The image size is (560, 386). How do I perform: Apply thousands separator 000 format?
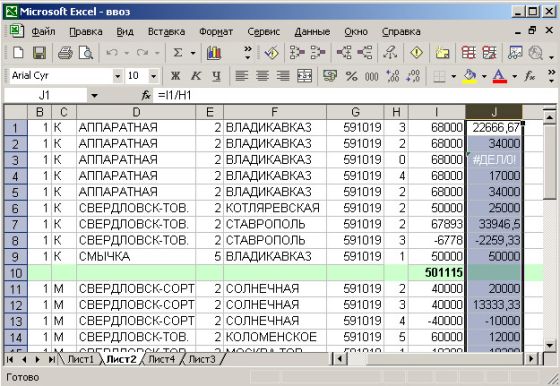tap(371, 76)
